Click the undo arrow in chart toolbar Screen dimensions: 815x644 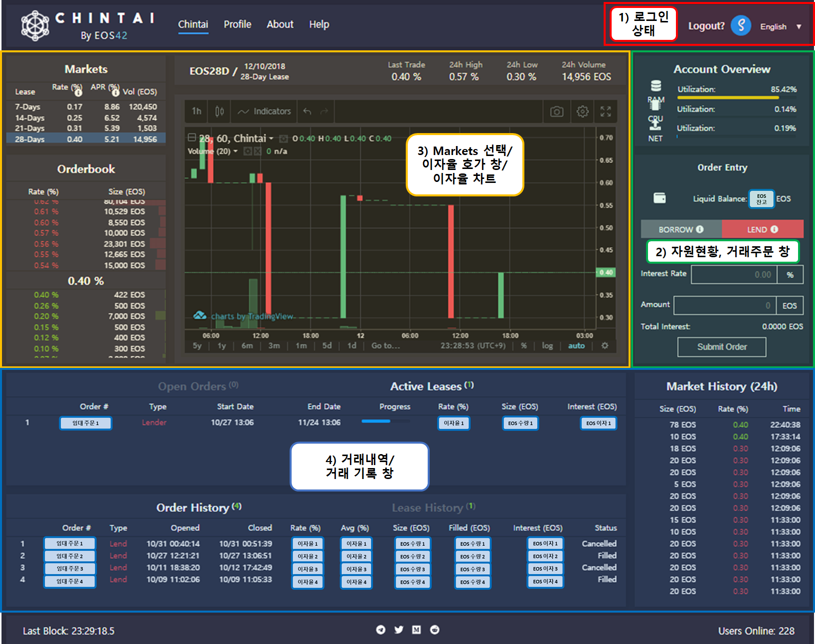[x=307, y=112]
